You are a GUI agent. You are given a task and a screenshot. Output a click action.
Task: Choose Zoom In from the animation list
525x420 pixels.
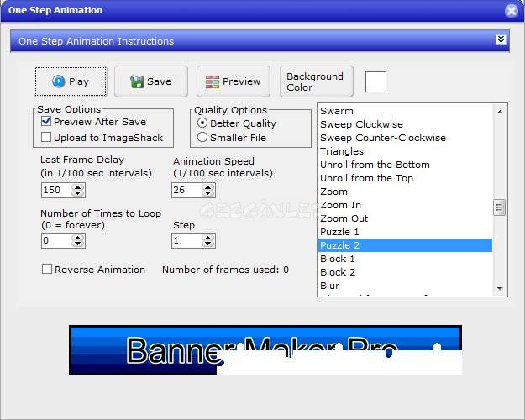(x=340, y=205)
